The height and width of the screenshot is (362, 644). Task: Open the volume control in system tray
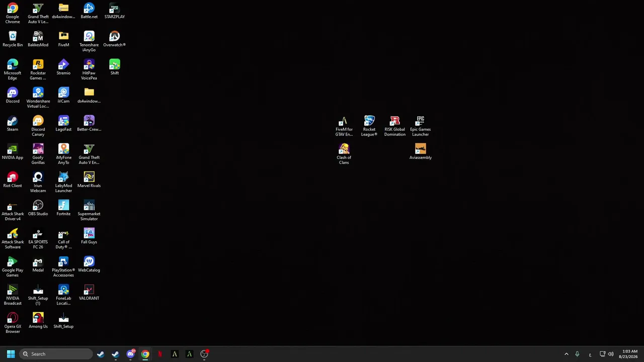[x=611, y=354]
